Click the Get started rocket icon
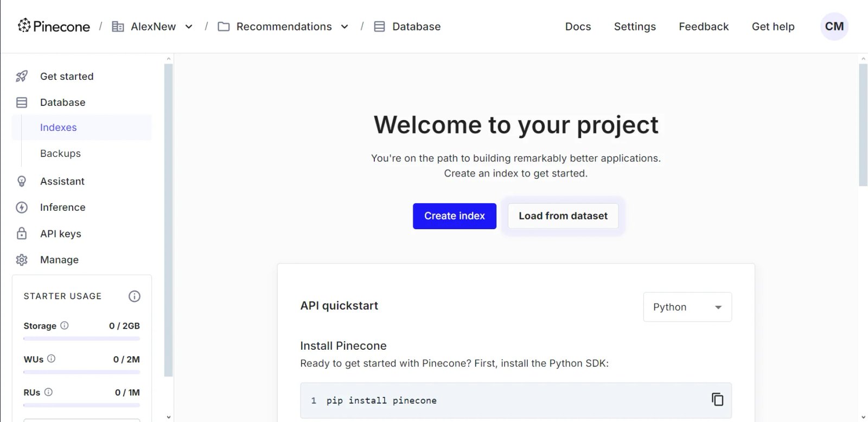The width and height of the screenshot is (868, 422). point(22,77)
